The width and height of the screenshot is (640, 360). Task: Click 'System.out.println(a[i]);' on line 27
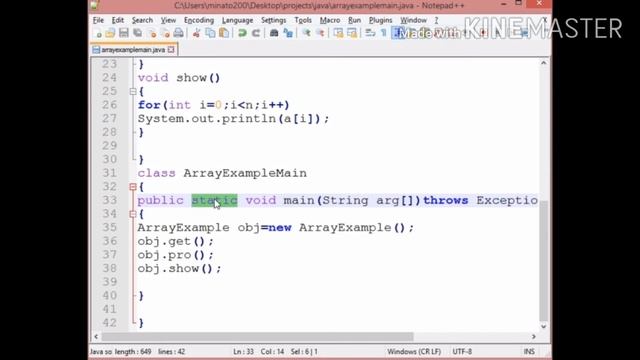233,119
